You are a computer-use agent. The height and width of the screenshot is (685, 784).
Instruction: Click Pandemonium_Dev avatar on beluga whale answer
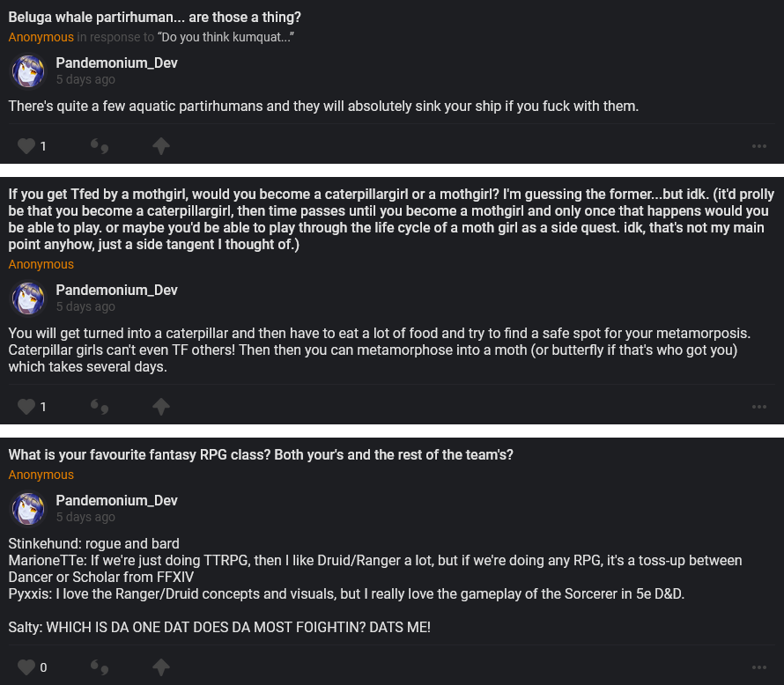click(x=28, y=71)
